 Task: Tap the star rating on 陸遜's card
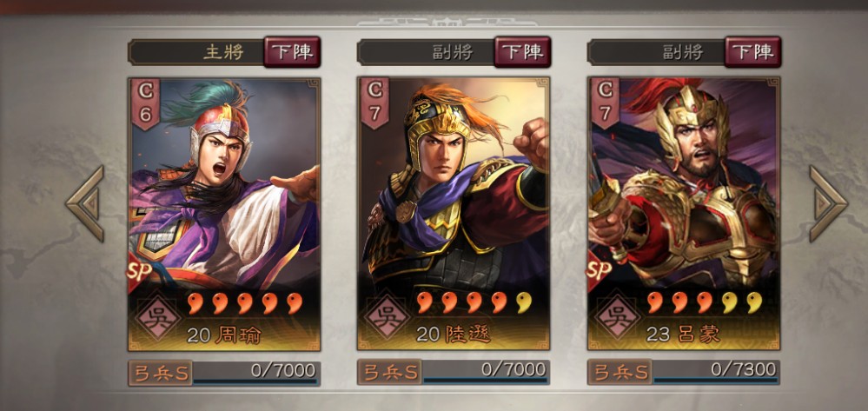474,303
